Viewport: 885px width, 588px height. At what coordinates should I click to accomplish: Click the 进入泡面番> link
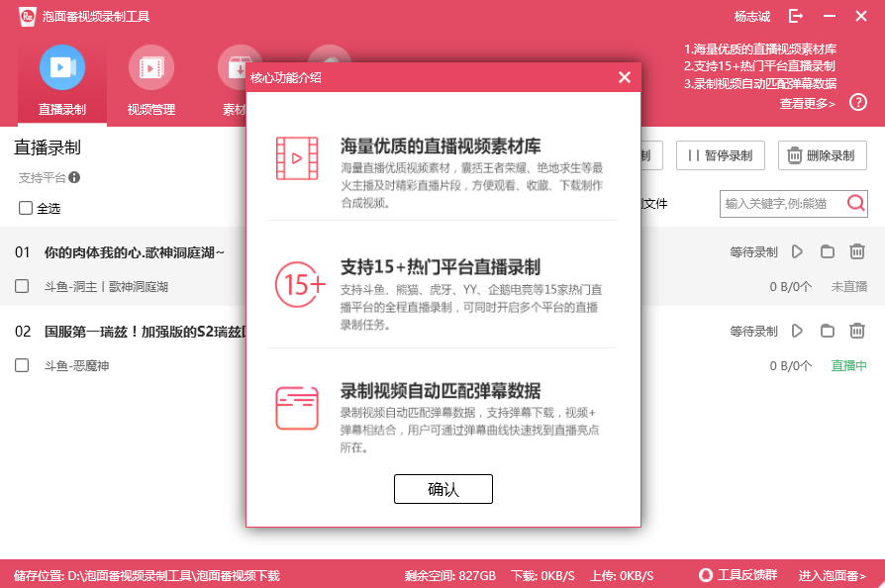(832, 575)
